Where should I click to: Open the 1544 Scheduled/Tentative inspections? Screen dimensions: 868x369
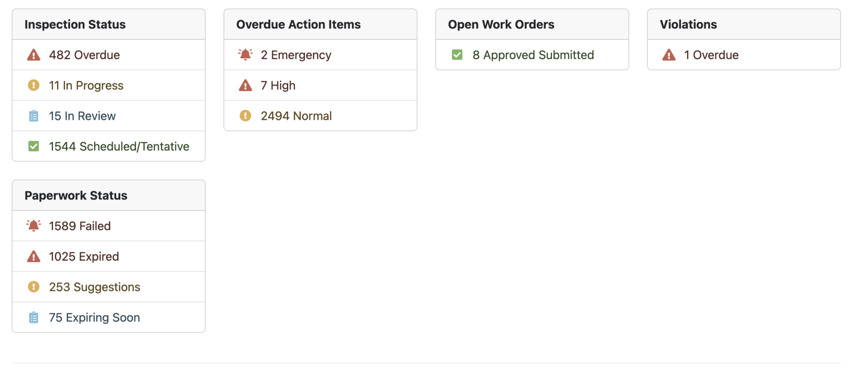tap(119, 146)
